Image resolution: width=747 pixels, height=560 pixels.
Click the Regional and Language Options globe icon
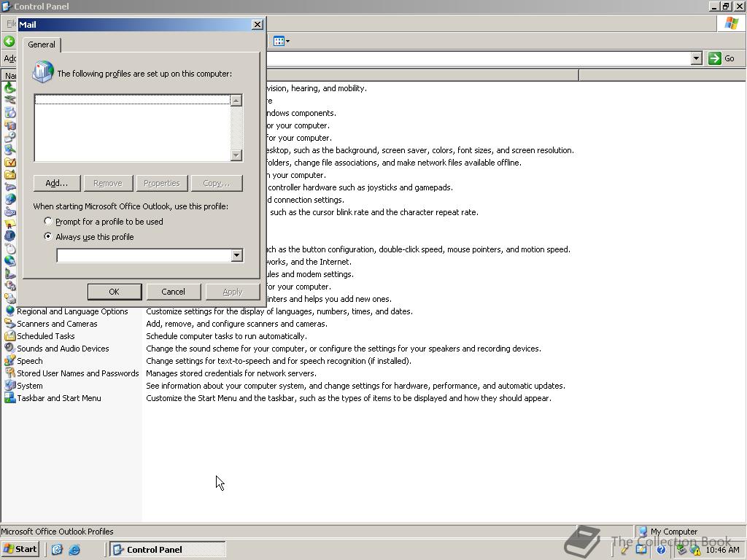click(9, 311)
